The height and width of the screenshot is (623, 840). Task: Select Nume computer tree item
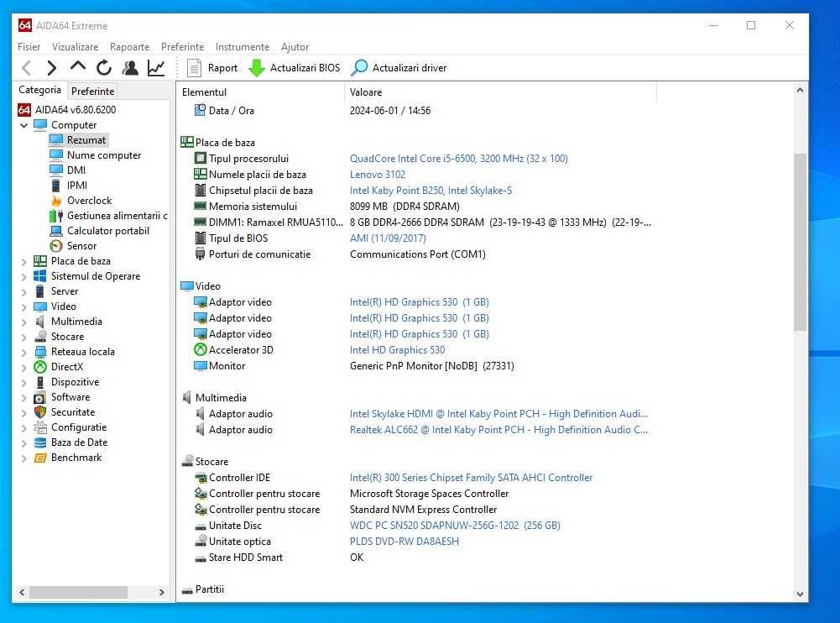pyautogui.click(x=104, y=155)
